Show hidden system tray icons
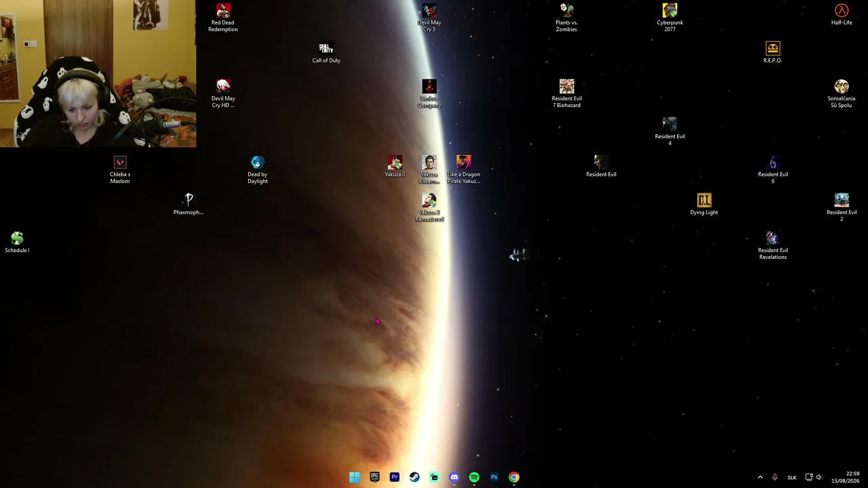868x488 pixels. (760, 477)
